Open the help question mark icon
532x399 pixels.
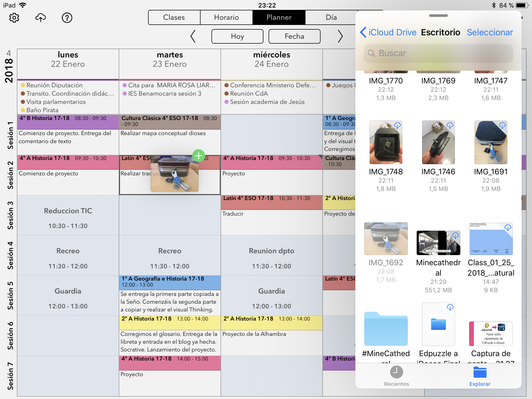click(67, 18)
